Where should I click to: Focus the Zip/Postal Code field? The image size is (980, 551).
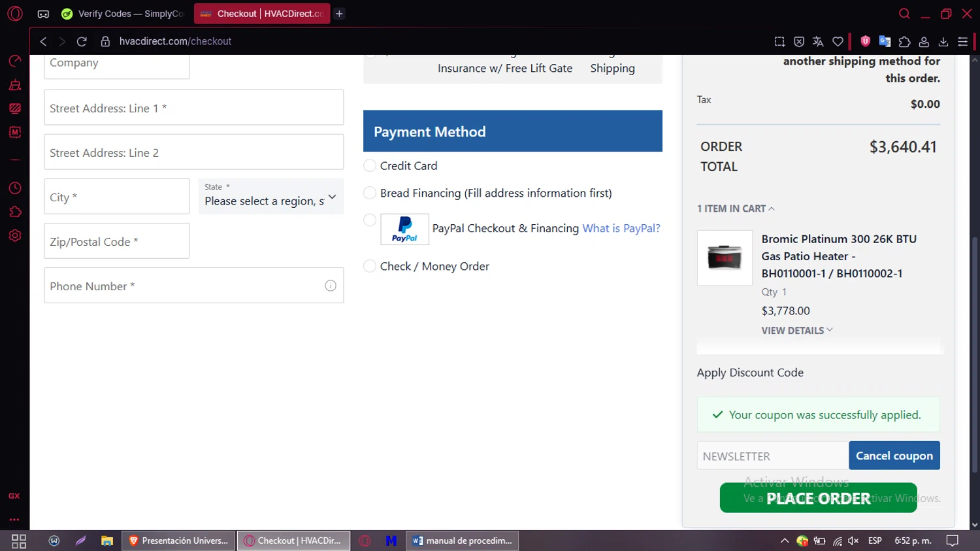tap(117, 241)
